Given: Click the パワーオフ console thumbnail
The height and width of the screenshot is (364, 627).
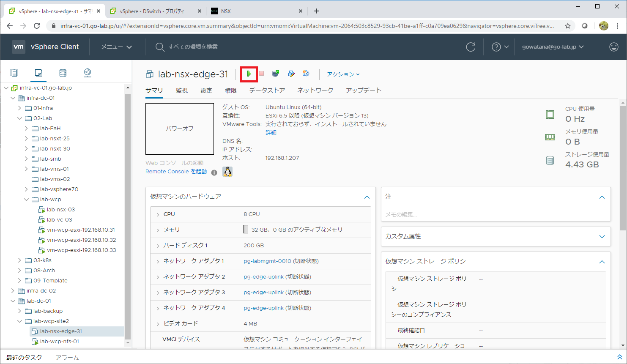Looking at the screenshot, I should pos(180,129).
